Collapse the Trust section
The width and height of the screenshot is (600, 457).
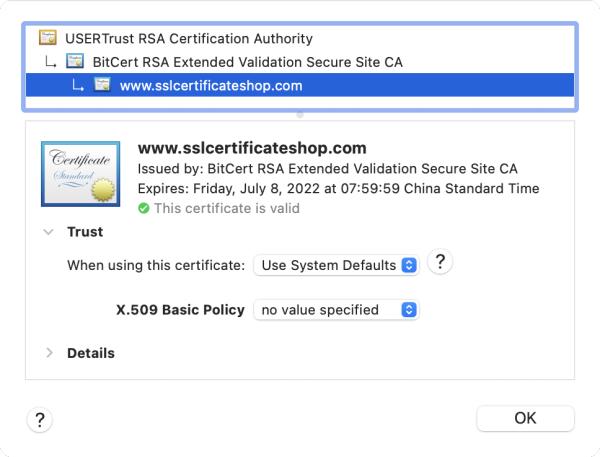(48, 232)
